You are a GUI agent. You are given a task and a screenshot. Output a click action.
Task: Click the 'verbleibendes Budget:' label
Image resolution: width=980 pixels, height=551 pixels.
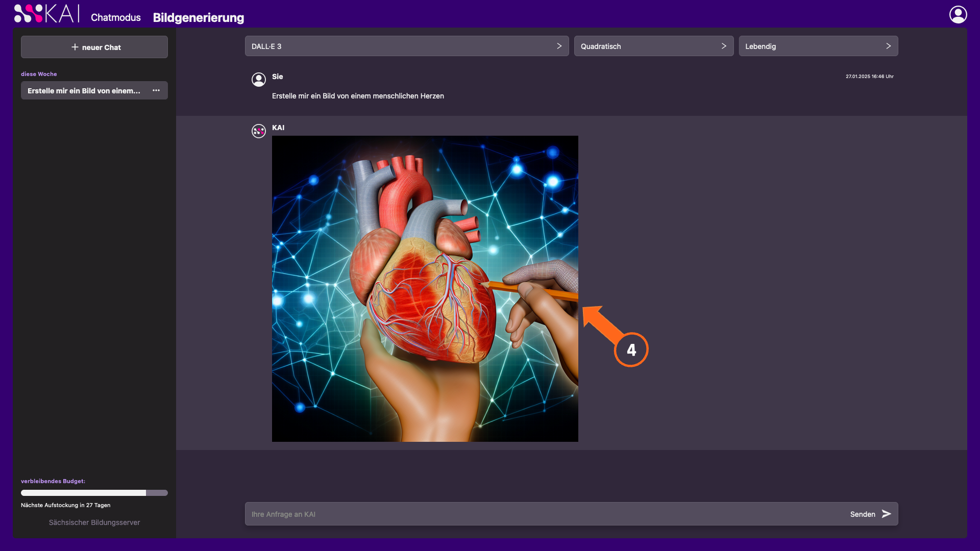(x=53, y=481)
